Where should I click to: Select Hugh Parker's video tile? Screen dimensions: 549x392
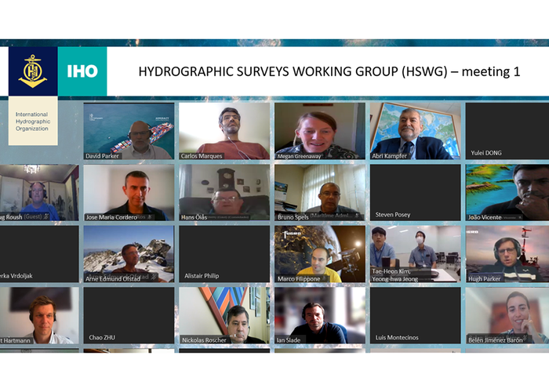click(507, 254)
